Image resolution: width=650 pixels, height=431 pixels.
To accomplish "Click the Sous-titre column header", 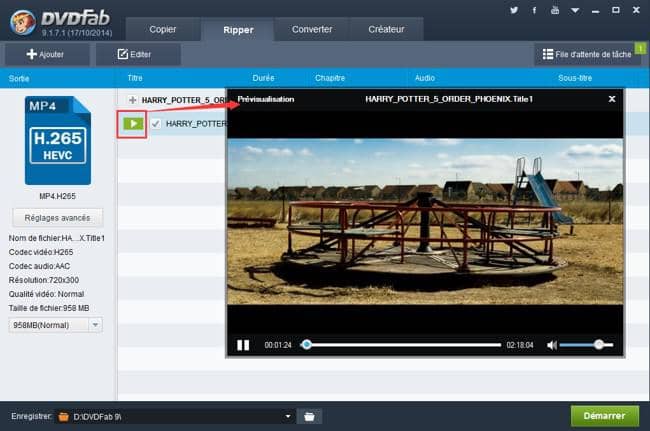I will point(575,78).
